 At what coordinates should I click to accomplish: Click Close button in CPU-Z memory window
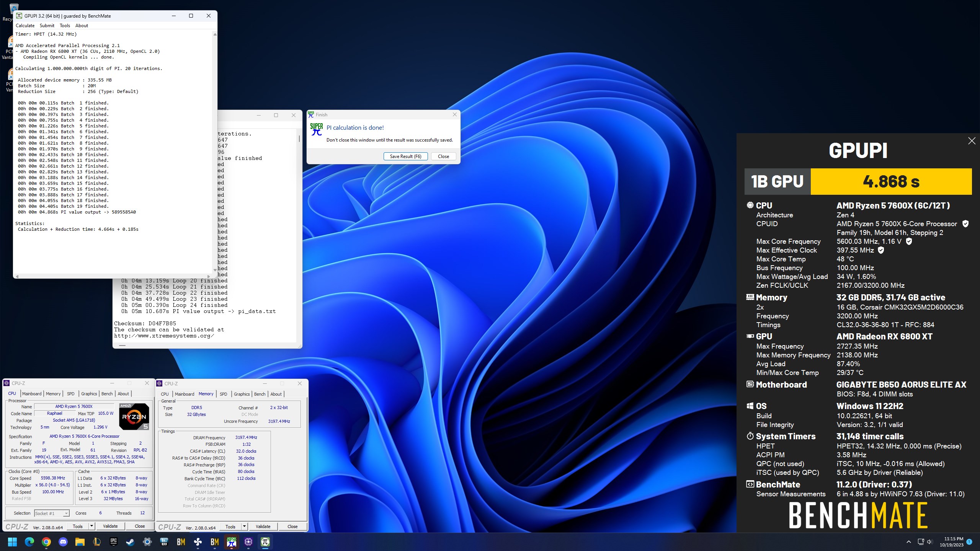pos(292,527)
